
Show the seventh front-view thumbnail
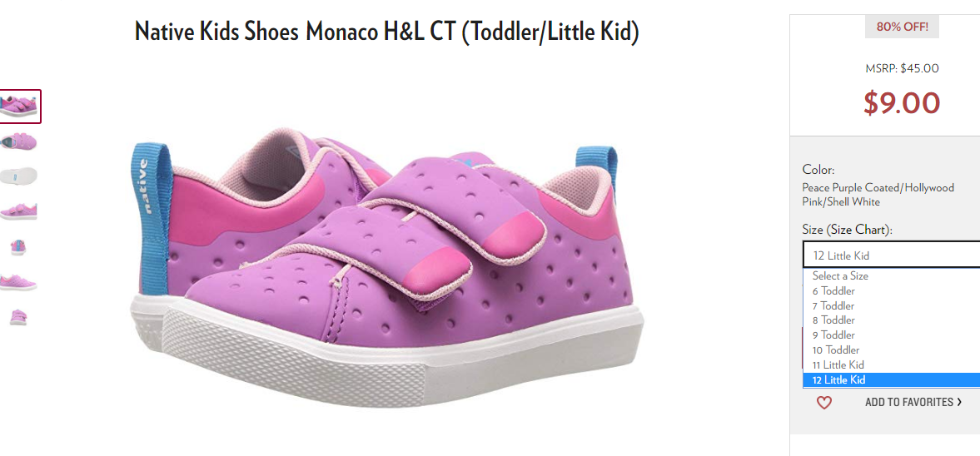pyautogui.click(x=19, y=317)
